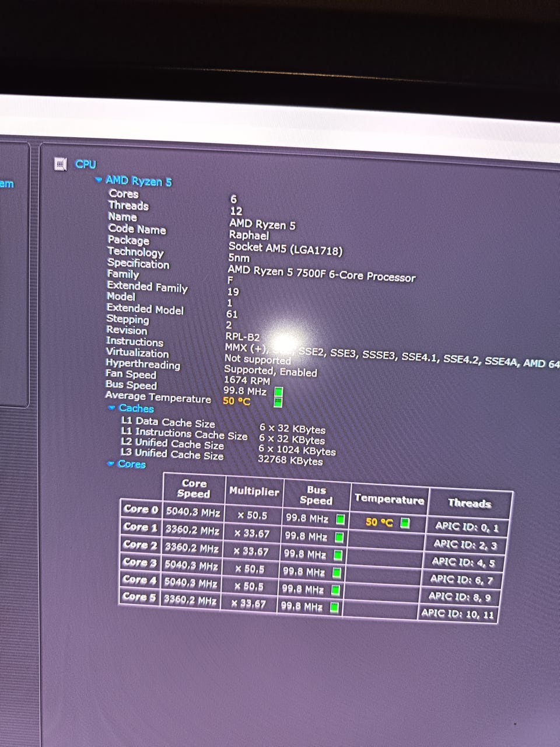Select the Core 5 row label
This screenshot has height=747, width=560.
[x=138, y=596]
